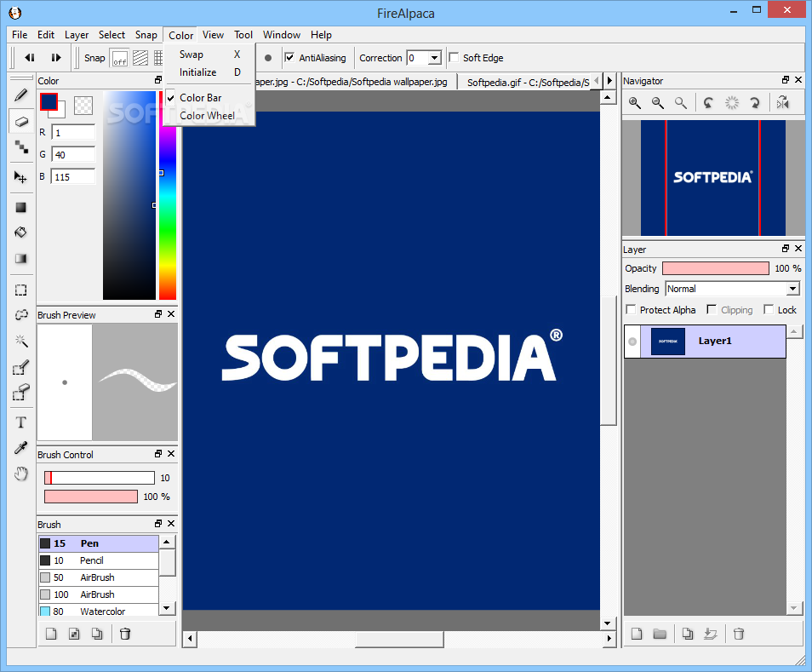812x672 pixels.
Task: Delete brush with Brush panel trash
Action: click(125, 634)
